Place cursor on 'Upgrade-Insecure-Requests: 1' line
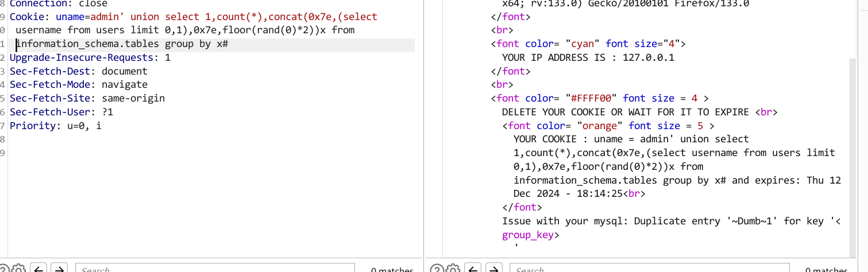Screen dimensions: 868x272 (x=90, y=58)
